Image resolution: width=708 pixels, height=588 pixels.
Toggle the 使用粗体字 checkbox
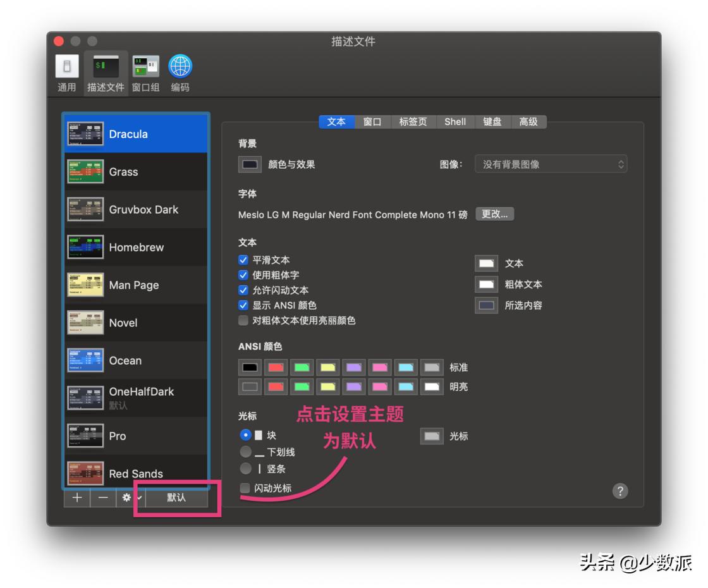(x=243, y=275)
